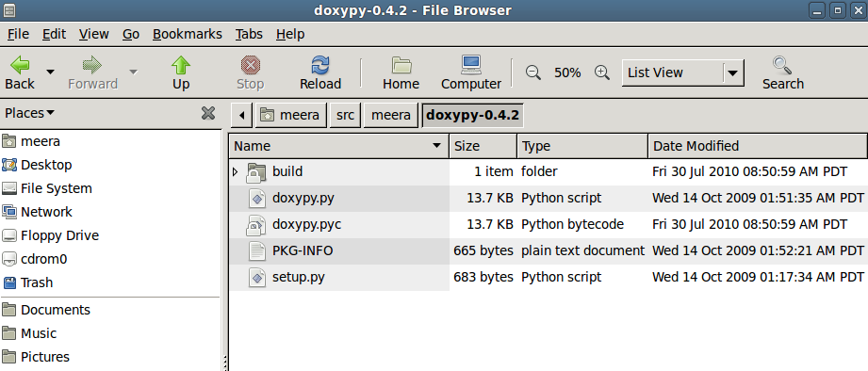
Task: Click the Reload toolbar icon
Action: tap(320, 73)
